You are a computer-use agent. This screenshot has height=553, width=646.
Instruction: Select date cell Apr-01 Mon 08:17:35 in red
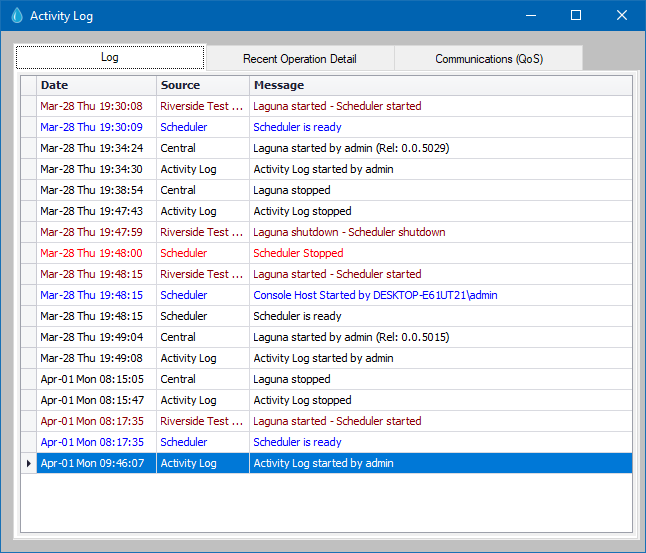(x=96, y=422)
